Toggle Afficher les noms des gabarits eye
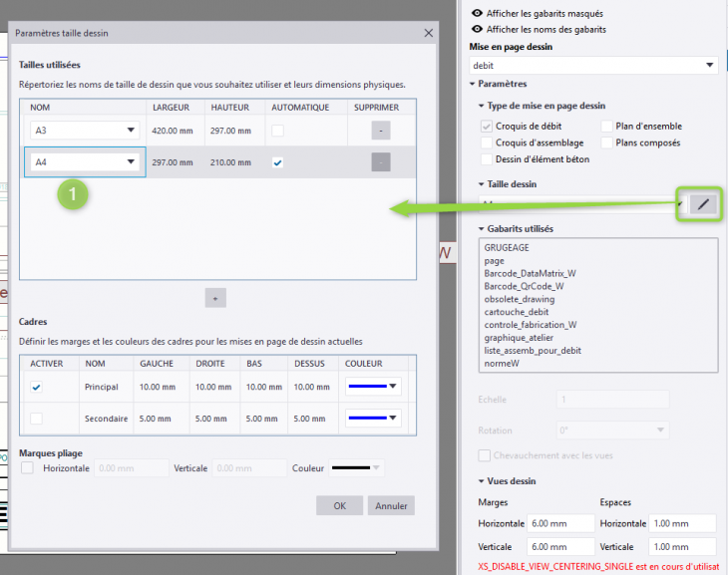The width and height of the screenshot is (728, 575). 477,29
